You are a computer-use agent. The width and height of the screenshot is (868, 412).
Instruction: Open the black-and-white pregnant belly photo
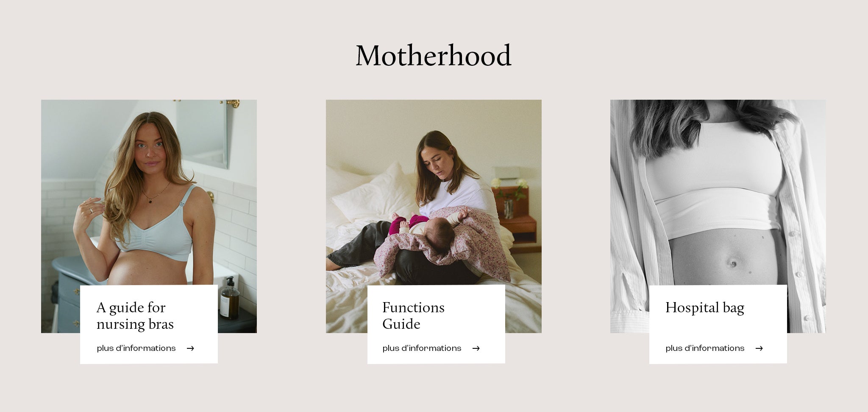pyautogui.click(x=718, y=192)
